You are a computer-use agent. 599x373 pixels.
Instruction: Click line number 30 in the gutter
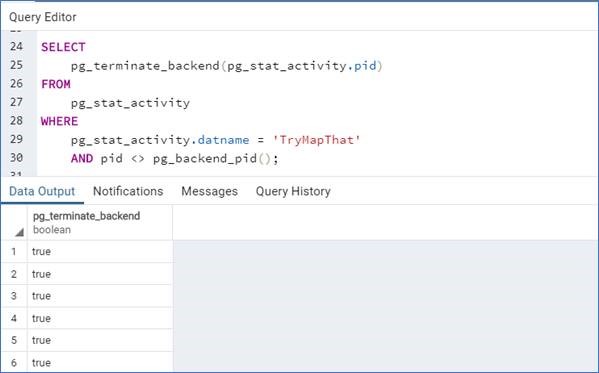click(x=16, y=157)
